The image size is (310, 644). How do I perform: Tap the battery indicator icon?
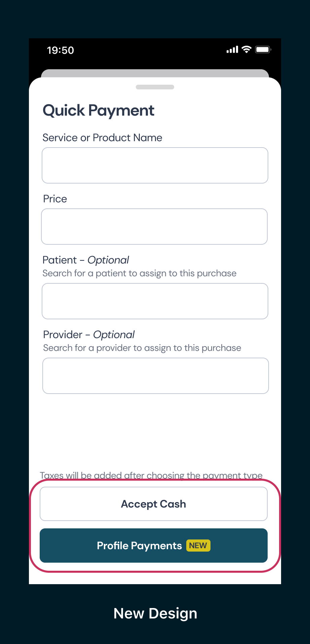(263, 50)
